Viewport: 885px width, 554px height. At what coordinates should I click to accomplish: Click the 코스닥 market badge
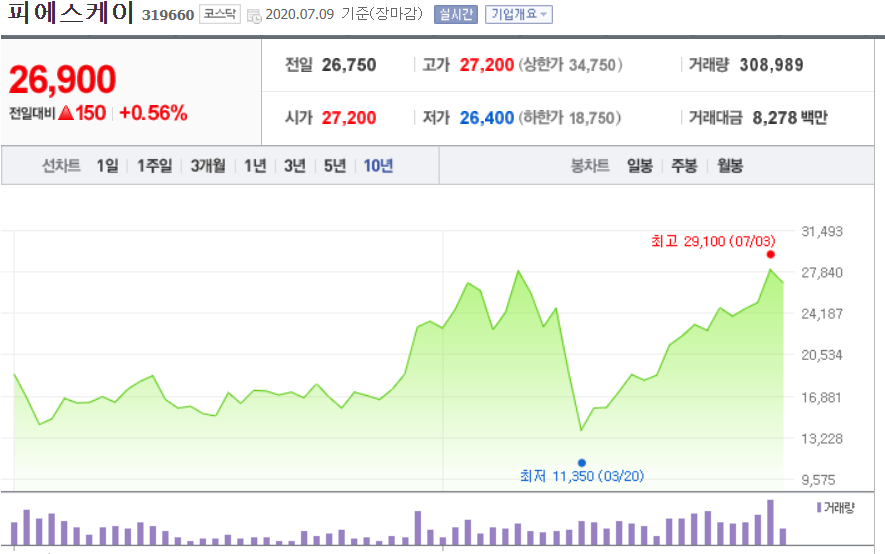220,14
